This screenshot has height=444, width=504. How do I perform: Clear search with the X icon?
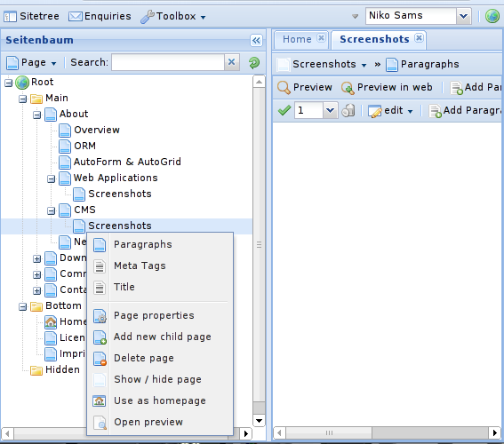(x=232, y=62)
